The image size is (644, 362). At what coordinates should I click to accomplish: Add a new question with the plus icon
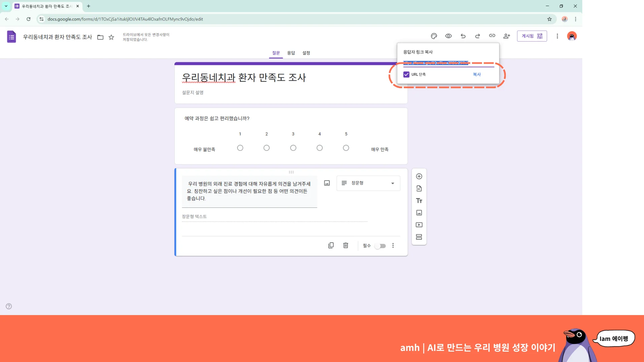click(x=419, y=176)
